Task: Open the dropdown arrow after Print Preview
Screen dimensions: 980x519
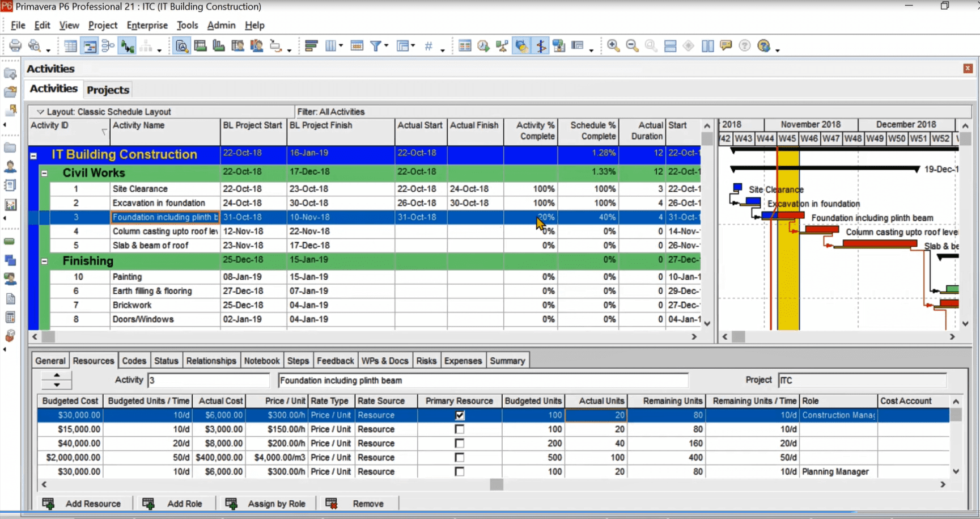Action: click(x=48, y=50)
